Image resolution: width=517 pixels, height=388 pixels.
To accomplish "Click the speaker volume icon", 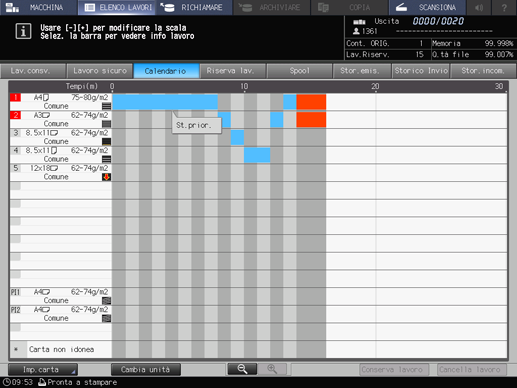I will (x=479, y=7).
